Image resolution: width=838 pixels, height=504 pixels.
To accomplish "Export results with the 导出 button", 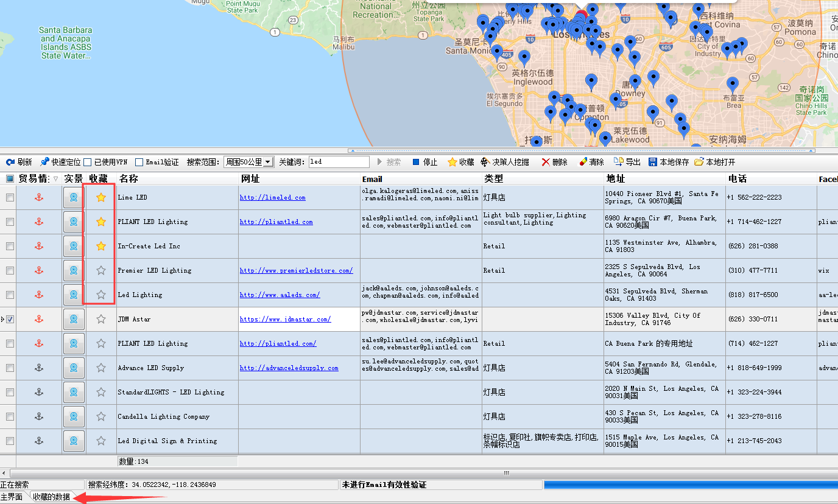I will pos(627,163).
